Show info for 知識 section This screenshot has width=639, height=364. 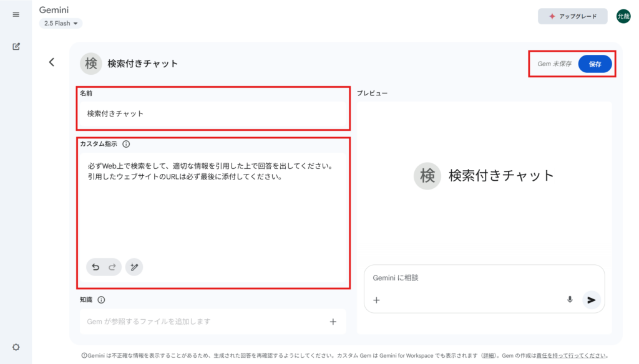click(x=101, y=300)
